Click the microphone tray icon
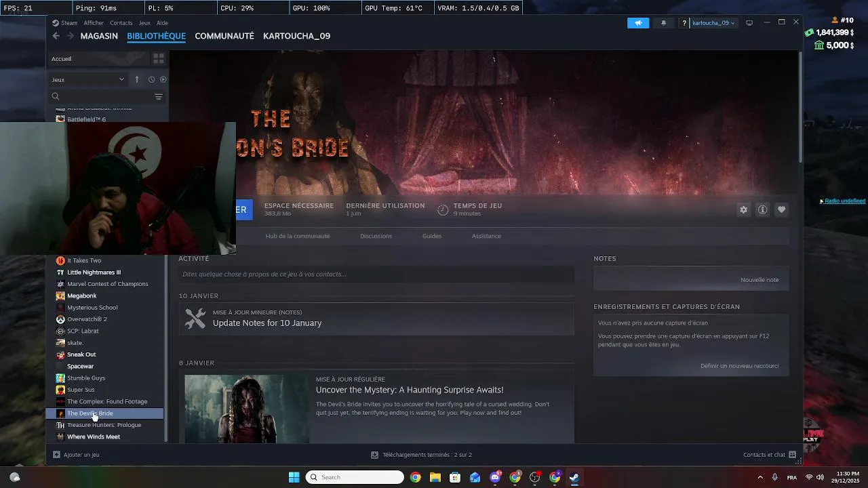Viewport: 868px width, 488px height. (x=774, y=477)
